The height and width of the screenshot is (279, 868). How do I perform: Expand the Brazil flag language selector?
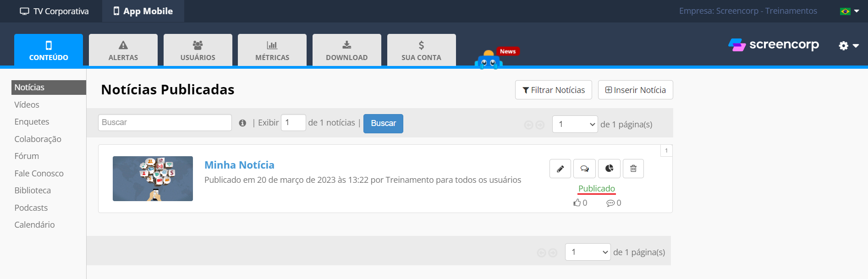pyautogui.click(x=849, y=11)
